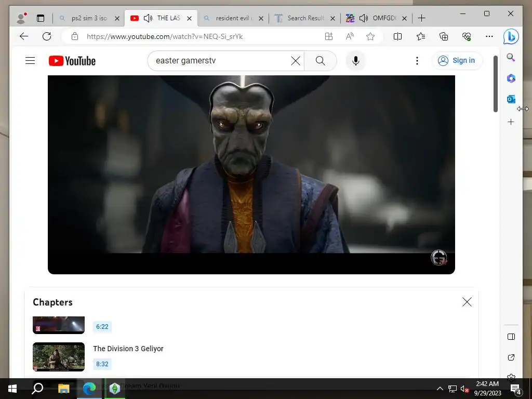Open The Division 3 Geliyor thumbnail
The height and width of the screenshot is (399, 532).
point(59,357)
